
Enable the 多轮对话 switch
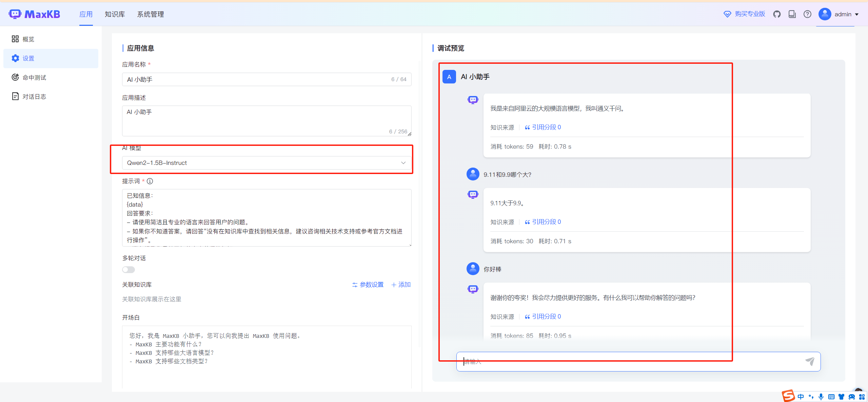[128, 269]
